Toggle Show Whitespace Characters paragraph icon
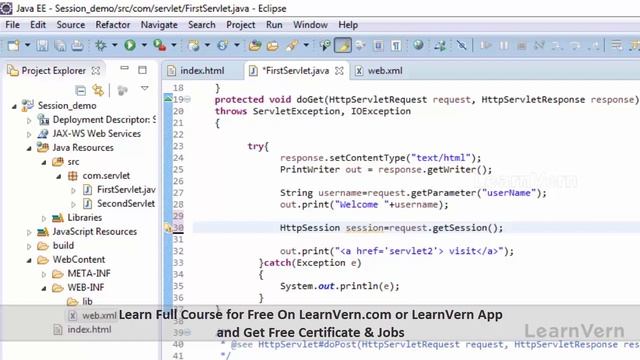This screenshot has width=640, height=360. [396, 45]
